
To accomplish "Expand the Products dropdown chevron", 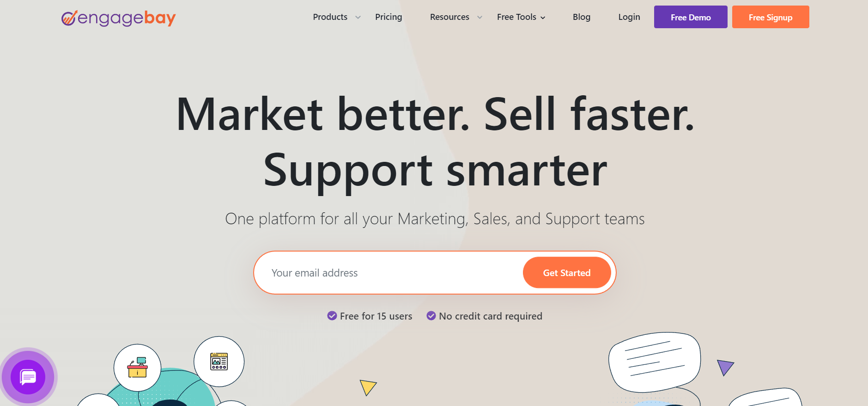I will (358, 18).
